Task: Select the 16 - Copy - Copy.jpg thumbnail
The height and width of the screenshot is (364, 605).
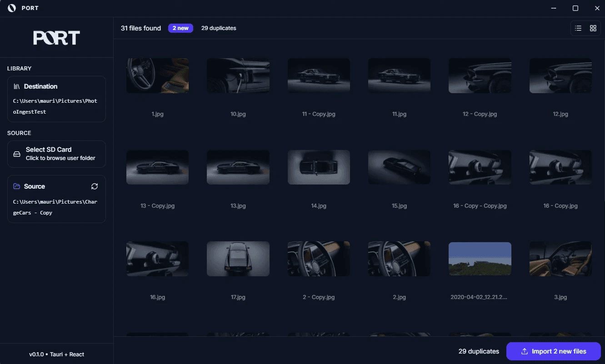Action: point(480,167)
